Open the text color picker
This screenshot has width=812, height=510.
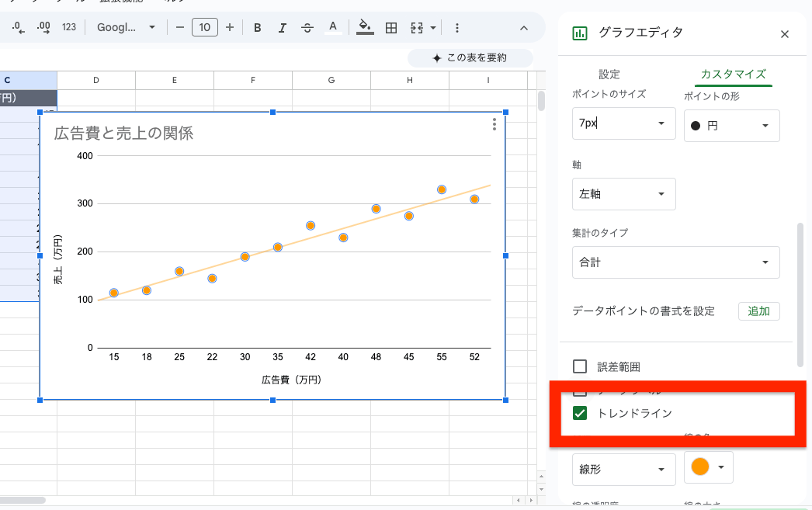(333, 27)
